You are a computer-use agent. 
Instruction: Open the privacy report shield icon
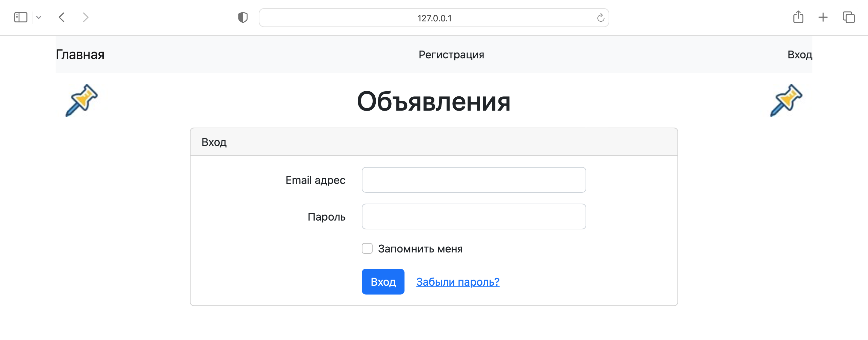click(243, 18)
